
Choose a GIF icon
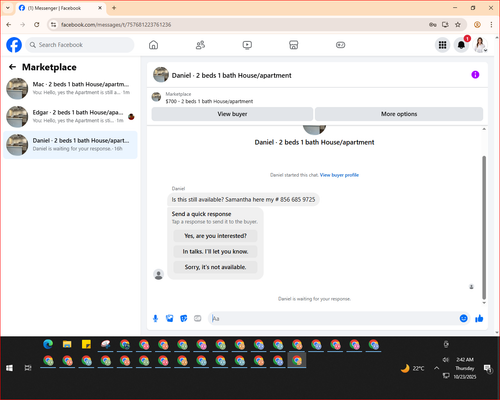198,319
